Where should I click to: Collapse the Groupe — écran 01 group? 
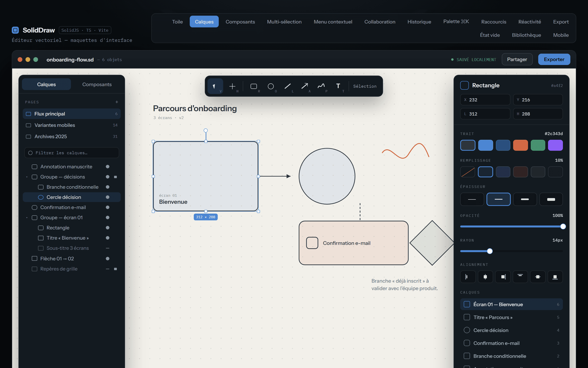coord(27,218)
